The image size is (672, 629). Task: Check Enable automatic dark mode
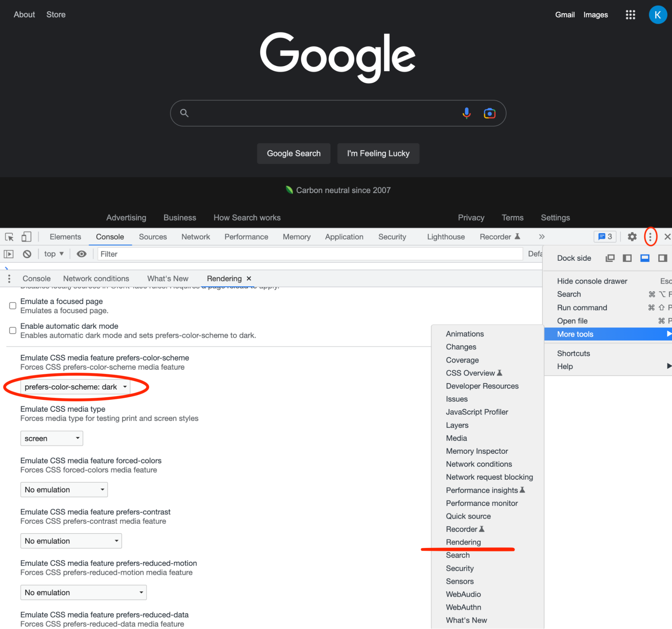tap(12, 330)
